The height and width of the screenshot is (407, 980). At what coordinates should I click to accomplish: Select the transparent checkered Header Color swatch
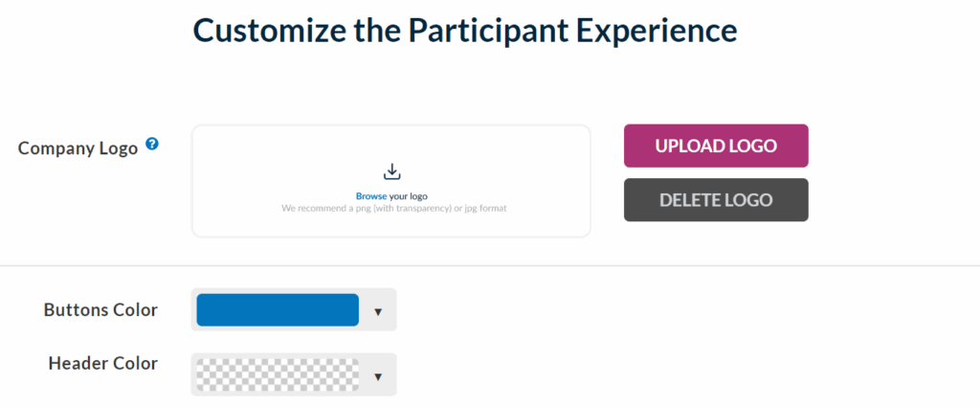[277, 375]
